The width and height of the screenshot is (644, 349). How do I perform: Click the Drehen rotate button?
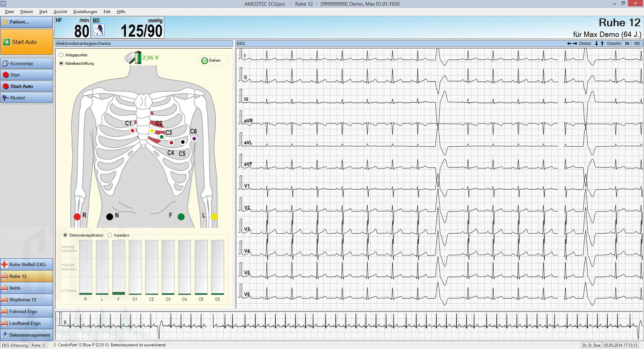click(x=213, y=60)
